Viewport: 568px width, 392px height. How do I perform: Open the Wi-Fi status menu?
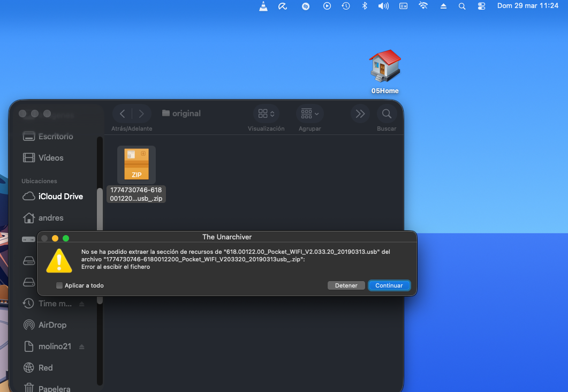(423, 6)
